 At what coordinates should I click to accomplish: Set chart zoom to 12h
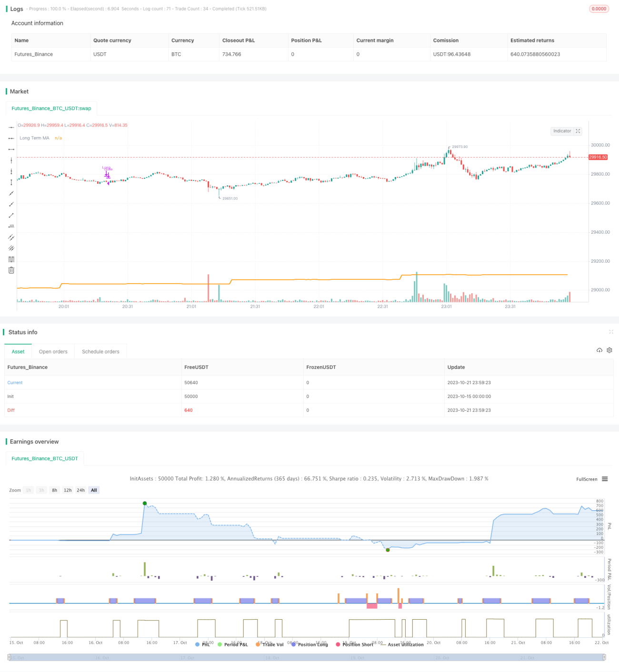[x=68, y=490]
